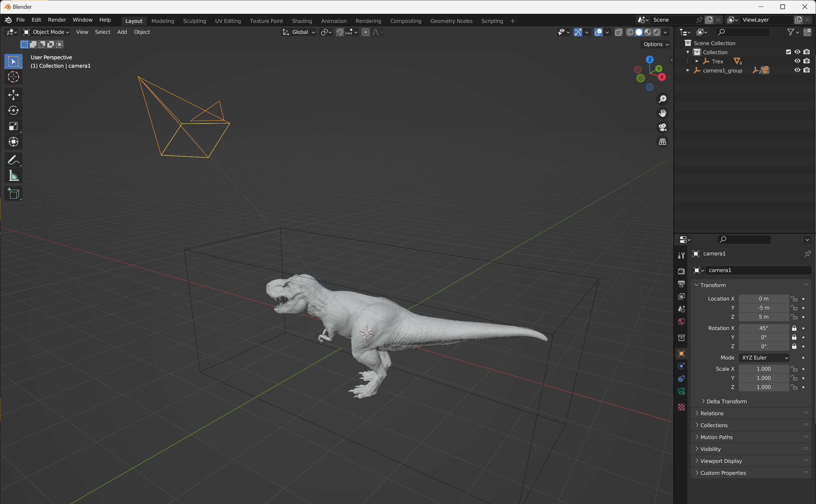Hide the Trex object in the outliner
The height and width of the screenshot is (504, 816).
pyautogui.click(x=797, y=61)
